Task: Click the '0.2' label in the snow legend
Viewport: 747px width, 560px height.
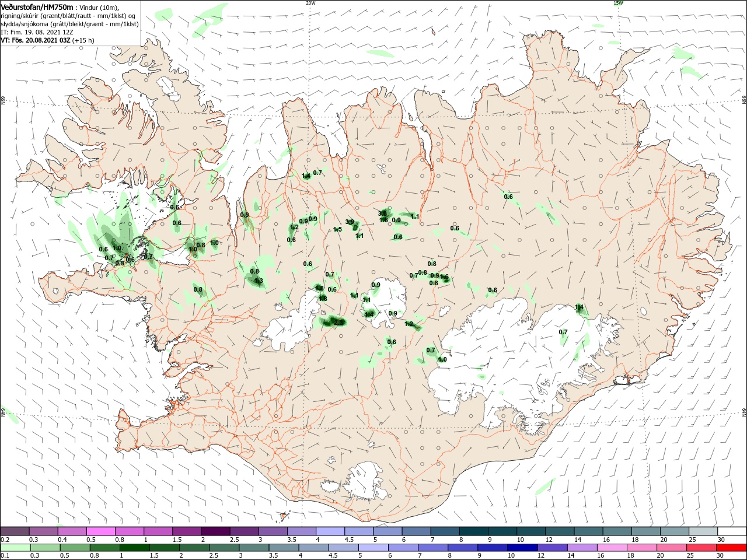Action: pos(5,539)
